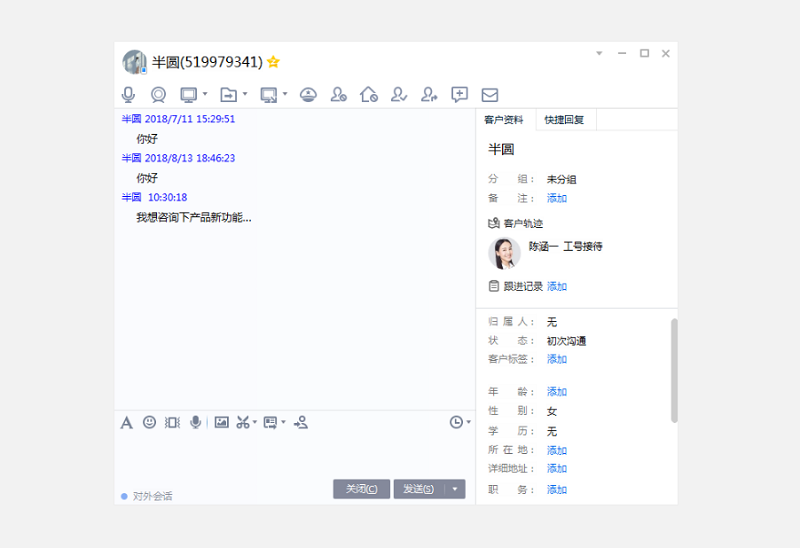800x548 pixels.
Task: Start a voice call with the microphone icon
Action: click(128, 95)
